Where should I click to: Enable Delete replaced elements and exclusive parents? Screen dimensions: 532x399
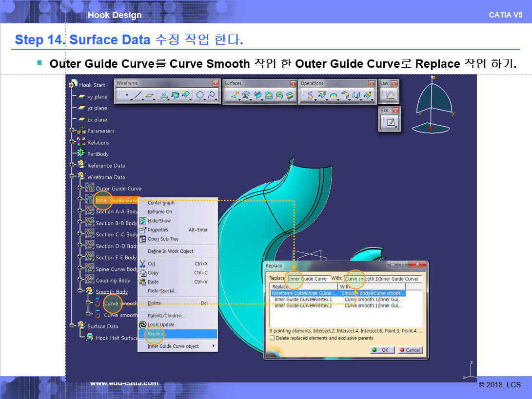click(x=272, y=338)
